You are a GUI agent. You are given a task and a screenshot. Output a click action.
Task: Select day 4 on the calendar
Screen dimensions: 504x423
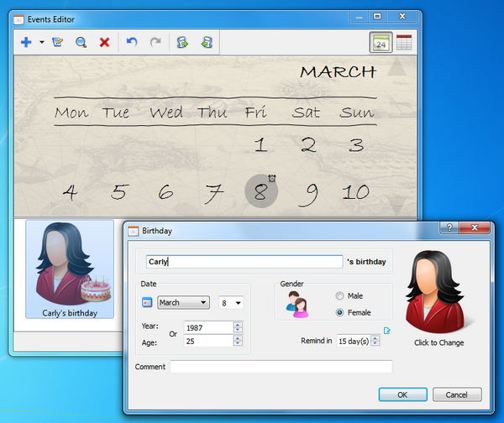coord(70,192)
